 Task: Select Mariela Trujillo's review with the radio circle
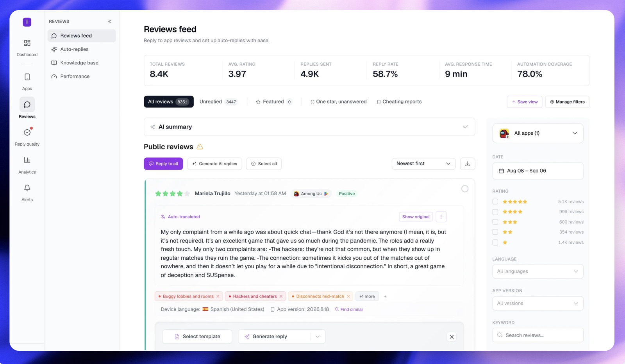coord(465,189)
